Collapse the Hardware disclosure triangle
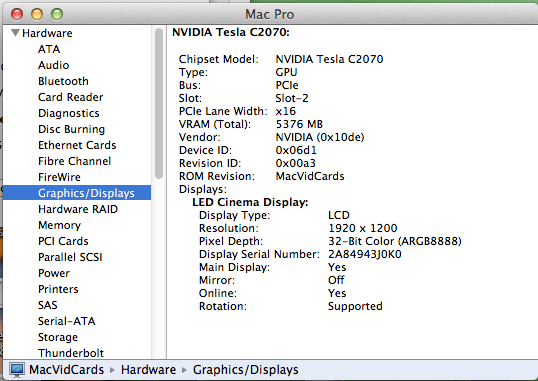The height and width of the screenshot is (381, 538). (15, 33)
